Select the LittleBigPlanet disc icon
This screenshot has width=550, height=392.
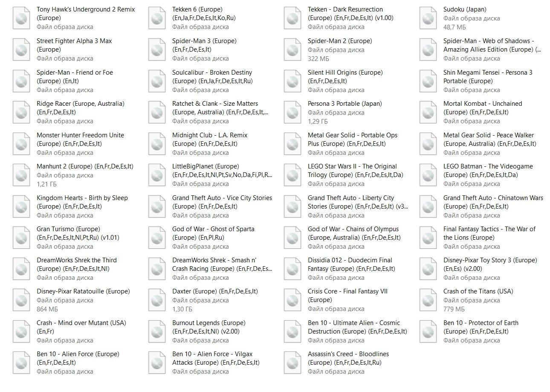pos(157,175)
